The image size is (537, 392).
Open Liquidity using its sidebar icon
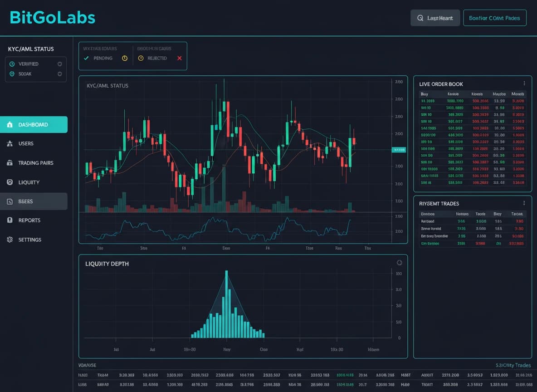point(10,182)
